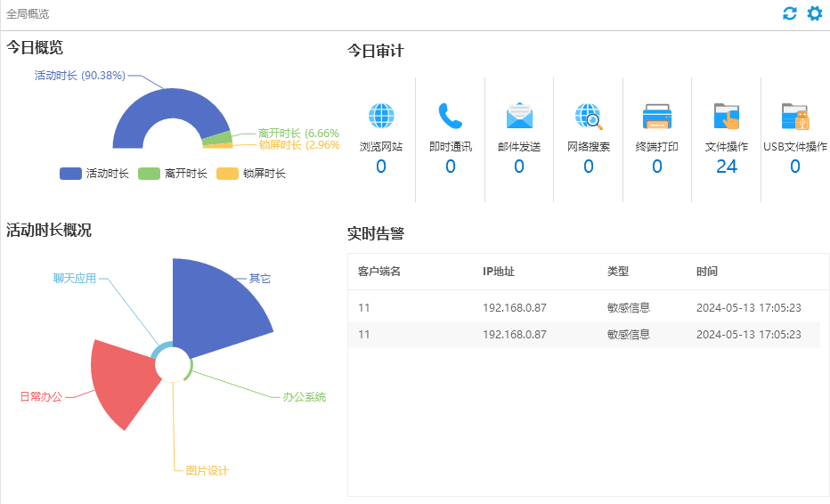Click the IP地址 column header

click(x=499, y=272)
